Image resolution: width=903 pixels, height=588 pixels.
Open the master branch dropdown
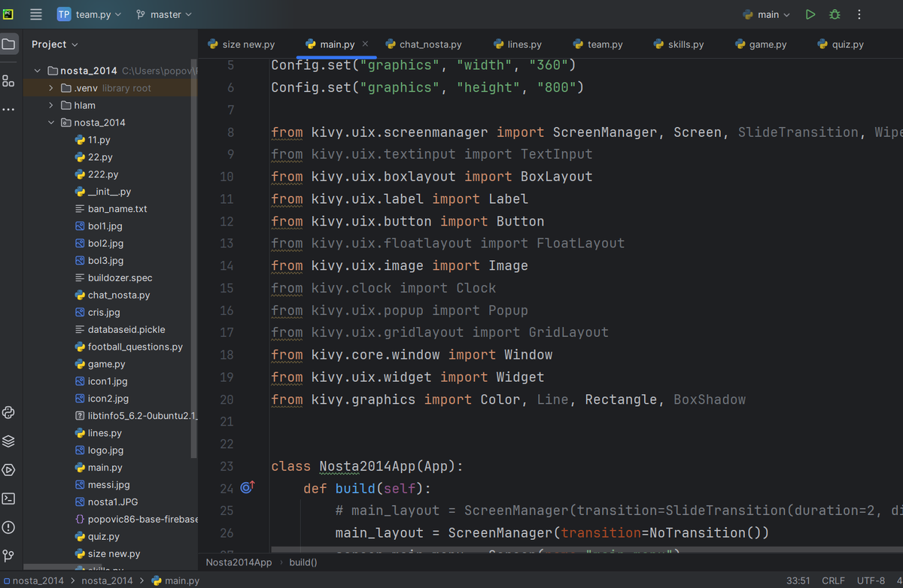point(164,14)
